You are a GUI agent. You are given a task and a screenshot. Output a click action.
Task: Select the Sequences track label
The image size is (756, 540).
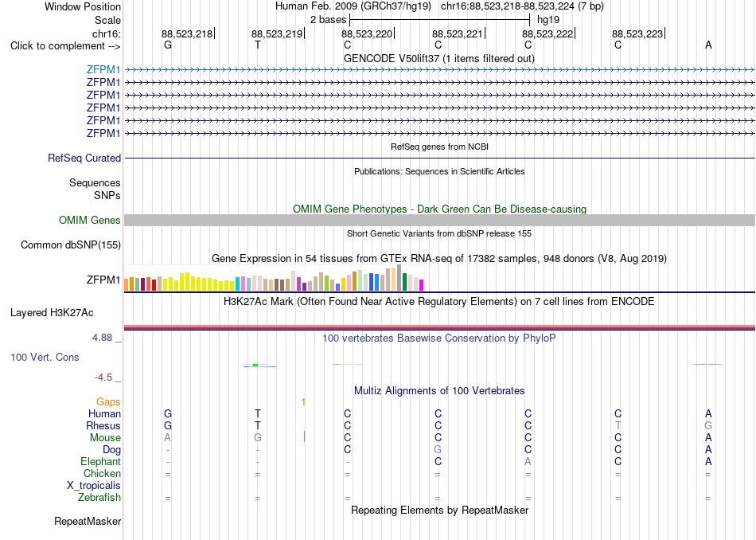click(x=95, y=183)
